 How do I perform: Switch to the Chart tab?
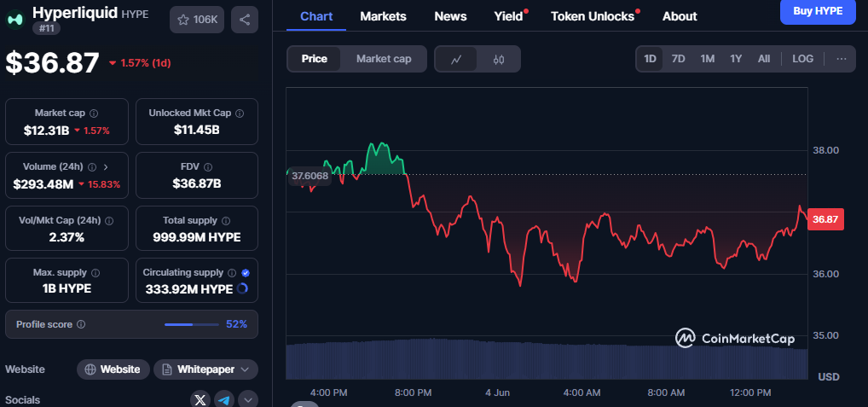[x=316, y=16]
